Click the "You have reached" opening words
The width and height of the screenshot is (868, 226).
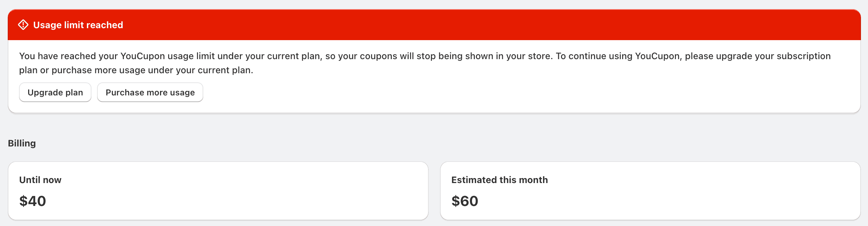57,56
